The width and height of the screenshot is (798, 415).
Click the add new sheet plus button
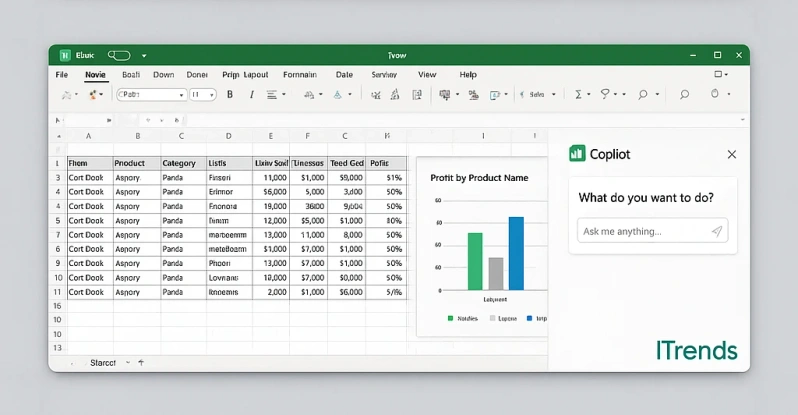(141, 362)
